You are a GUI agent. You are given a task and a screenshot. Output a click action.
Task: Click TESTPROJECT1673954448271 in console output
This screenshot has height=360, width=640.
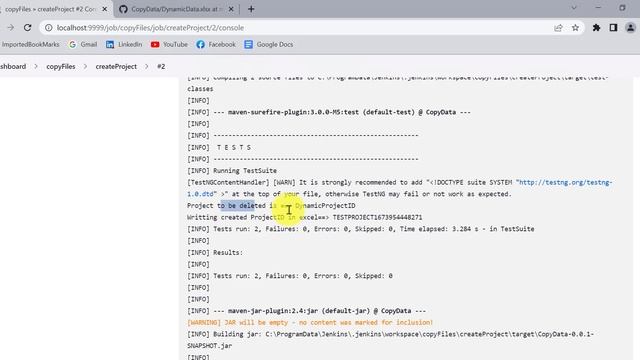(377, 218)
